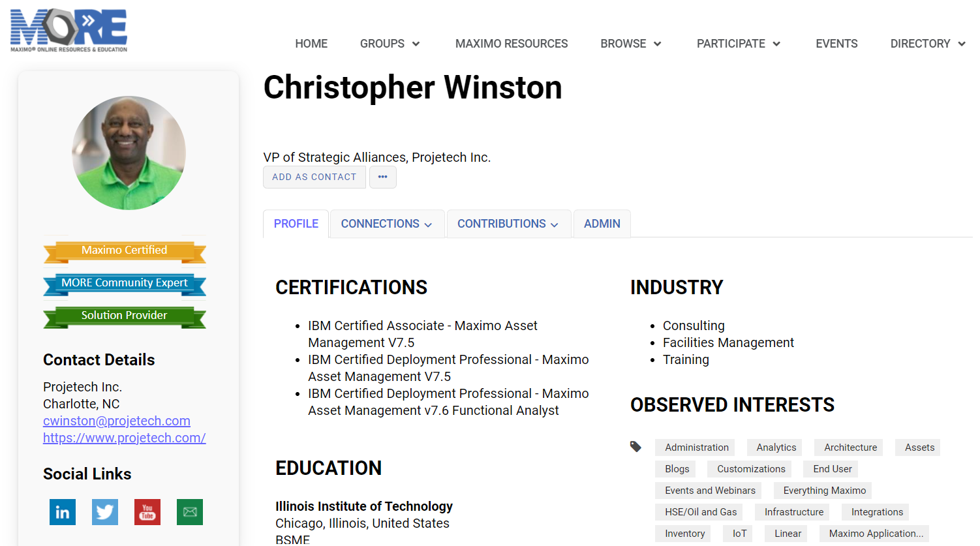Screen dimensions: 980x546
Task: Click the green email social icon
Action: pyautogui.click(x=190, y=512)
